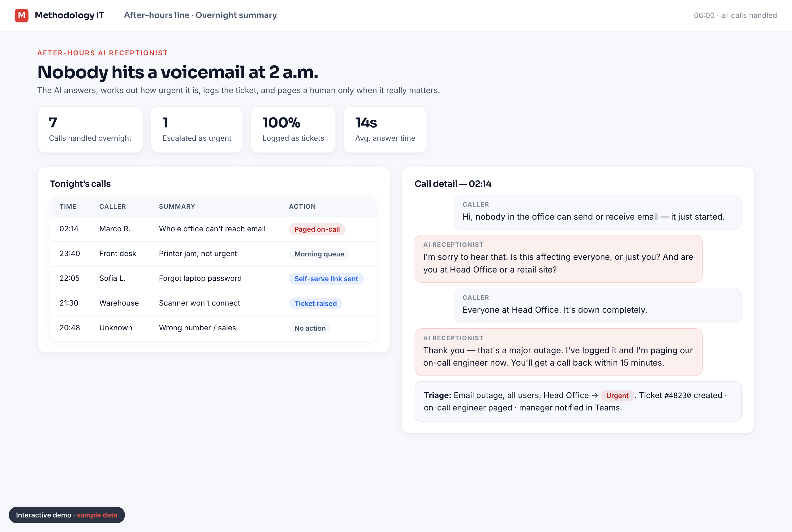Select caller Unknown
This screenshot has height=532, width=792.
pyautogui.click(x=116, y=328)
